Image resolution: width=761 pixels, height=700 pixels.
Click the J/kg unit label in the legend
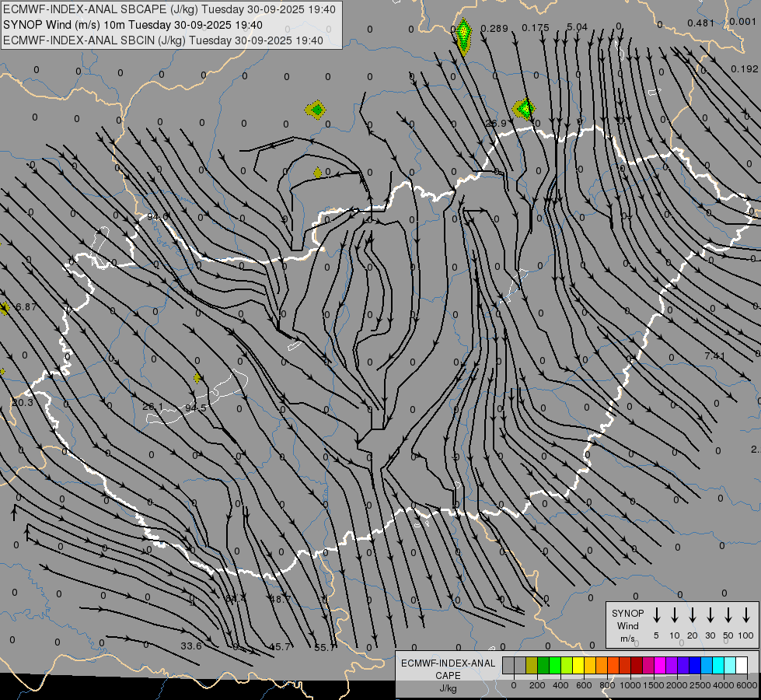point(448,688)
